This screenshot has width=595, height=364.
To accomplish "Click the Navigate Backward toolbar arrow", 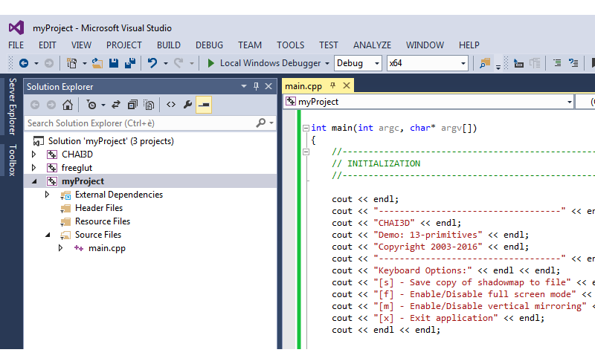I will (x=24, y=63).
